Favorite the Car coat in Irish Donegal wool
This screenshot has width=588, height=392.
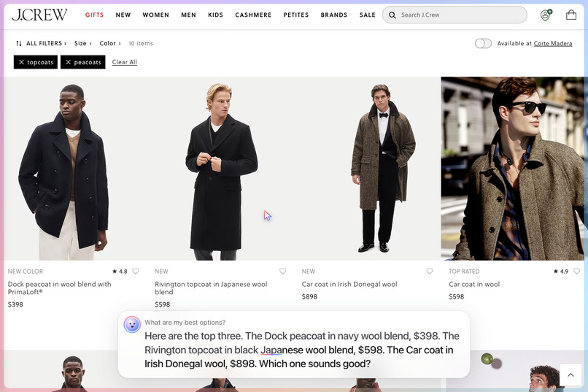tap(430, 272)
